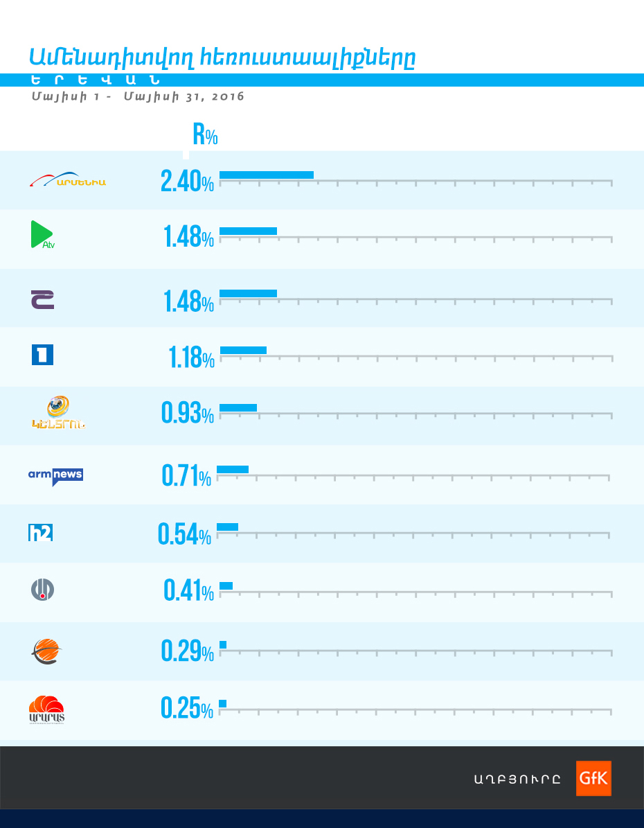Click the infographic title at top
This screenshot has width=644, height=828.
[x=223, y=56]
